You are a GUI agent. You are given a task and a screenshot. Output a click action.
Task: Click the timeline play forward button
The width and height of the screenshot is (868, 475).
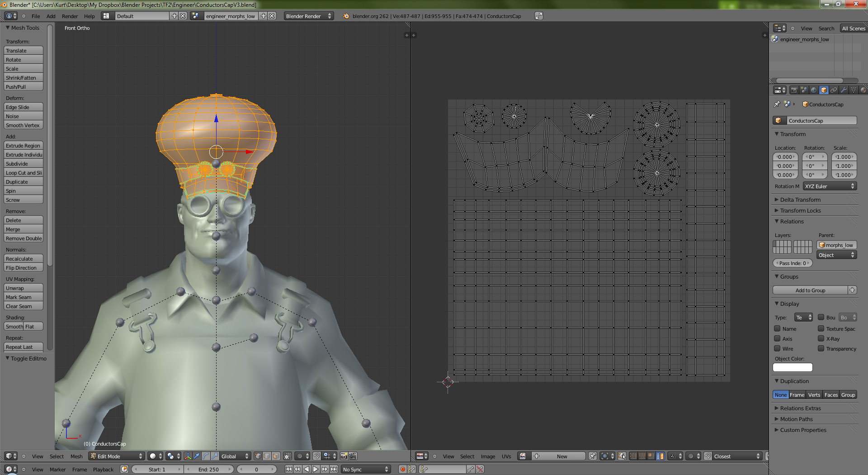coord(316,469)
